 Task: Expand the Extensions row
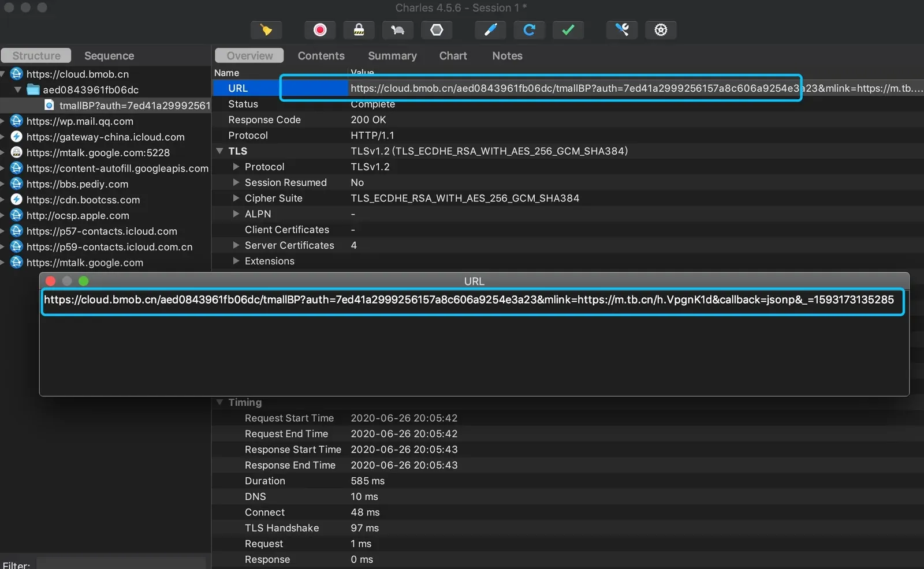[236, 261]
